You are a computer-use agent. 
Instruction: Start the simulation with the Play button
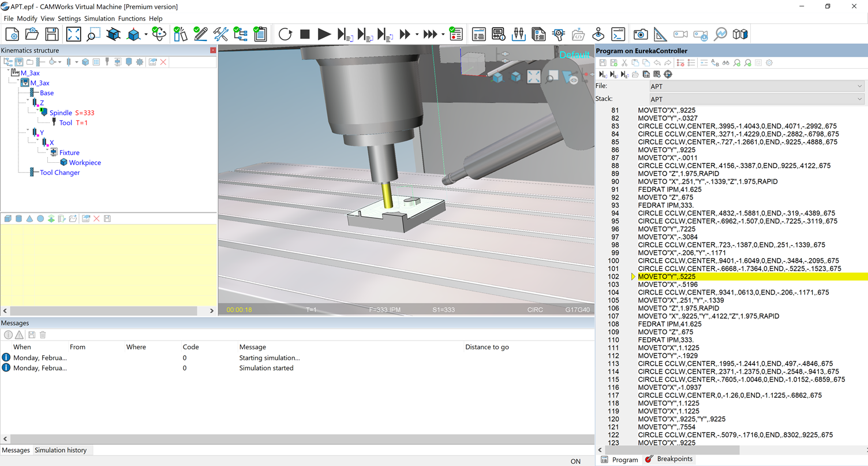click(x=324, y=34)
